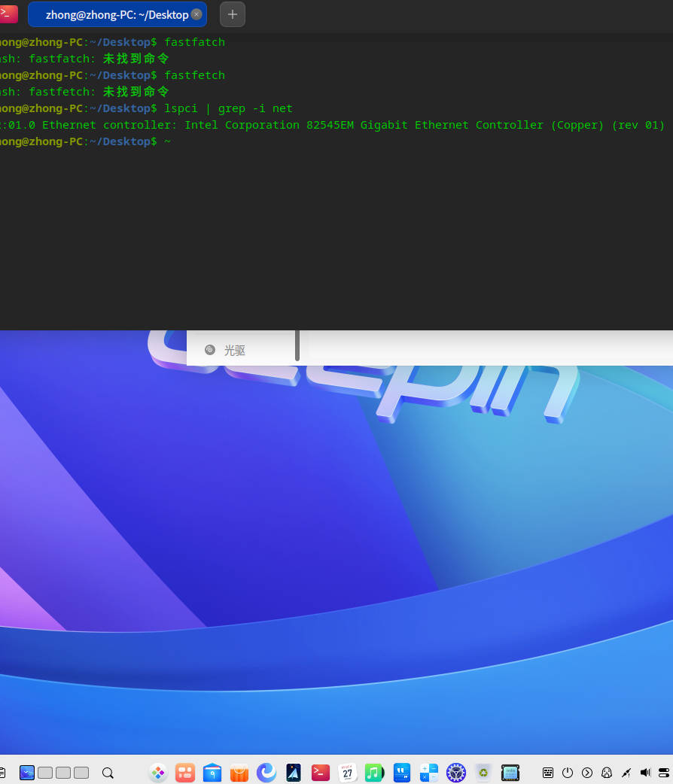Screen dimensions: 673x784
Task: Select the zhong@zhong-PC: ~/Desktop terminal tab
Action: click(117, 14)
